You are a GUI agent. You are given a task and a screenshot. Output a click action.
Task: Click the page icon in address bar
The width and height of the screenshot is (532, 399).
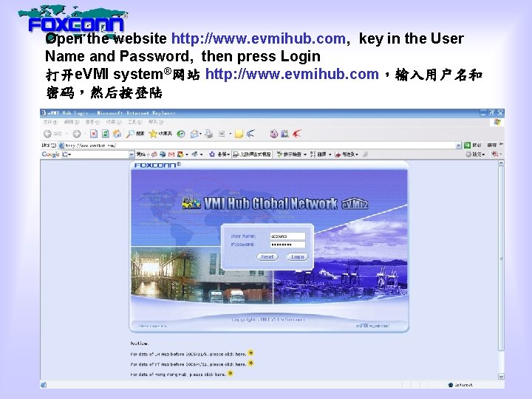click(61, 146)
